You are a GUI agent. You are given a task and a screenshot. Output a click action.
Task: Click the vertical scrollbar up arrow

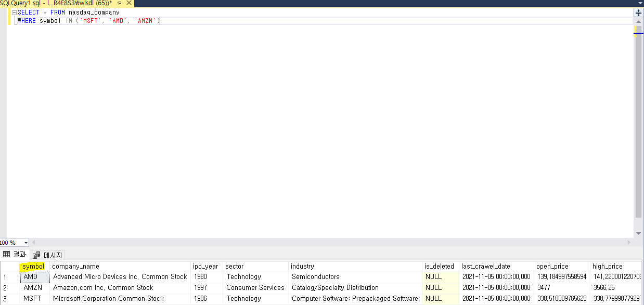[x=639, y=22]
